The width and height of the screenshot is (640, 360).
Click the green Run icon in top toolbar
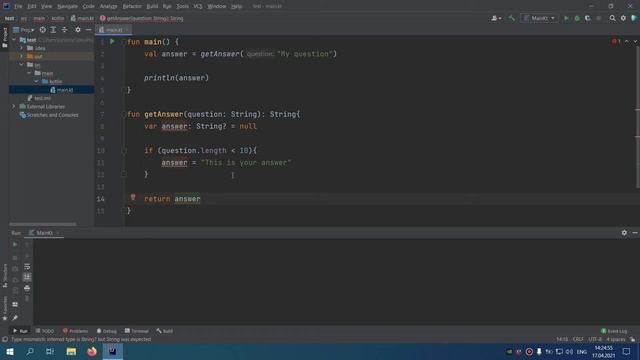click(566, 18)
